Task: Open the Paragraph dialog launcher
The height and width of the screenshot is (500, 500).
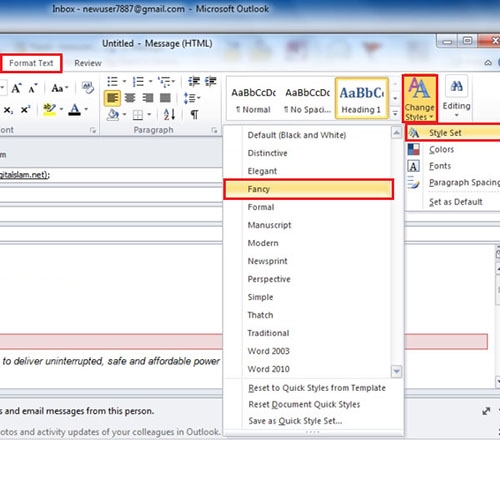Action: pyautogui.click(x=214, y=130)
